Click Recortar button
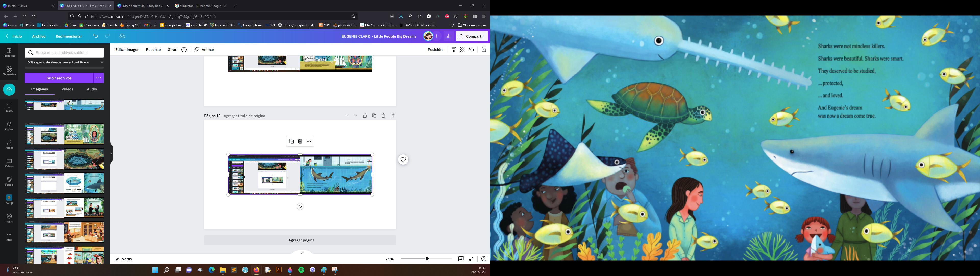 (x=154, y=50)
